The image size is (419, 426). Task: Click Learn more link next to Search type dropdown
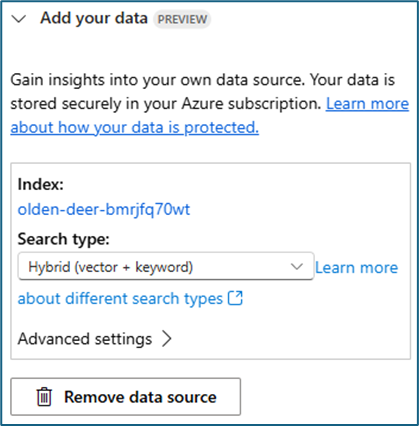click(357, 267)
